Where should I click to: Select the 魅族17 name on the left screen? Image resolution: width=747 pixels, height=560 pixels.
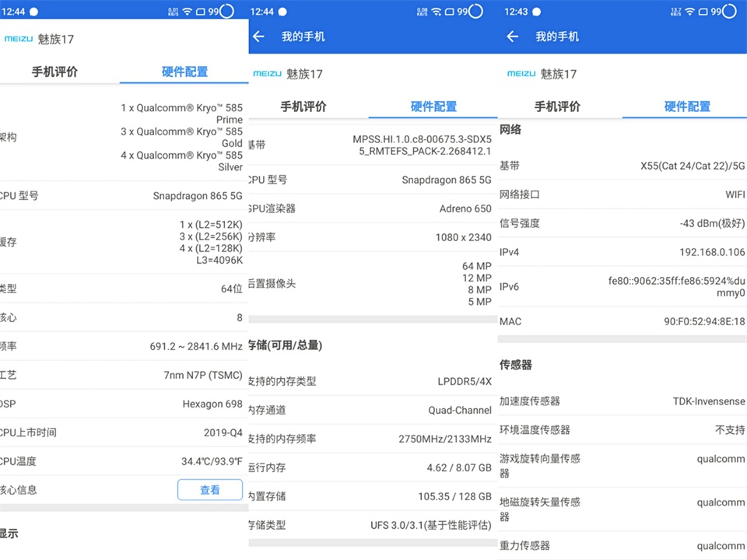(x=56, y=39)
